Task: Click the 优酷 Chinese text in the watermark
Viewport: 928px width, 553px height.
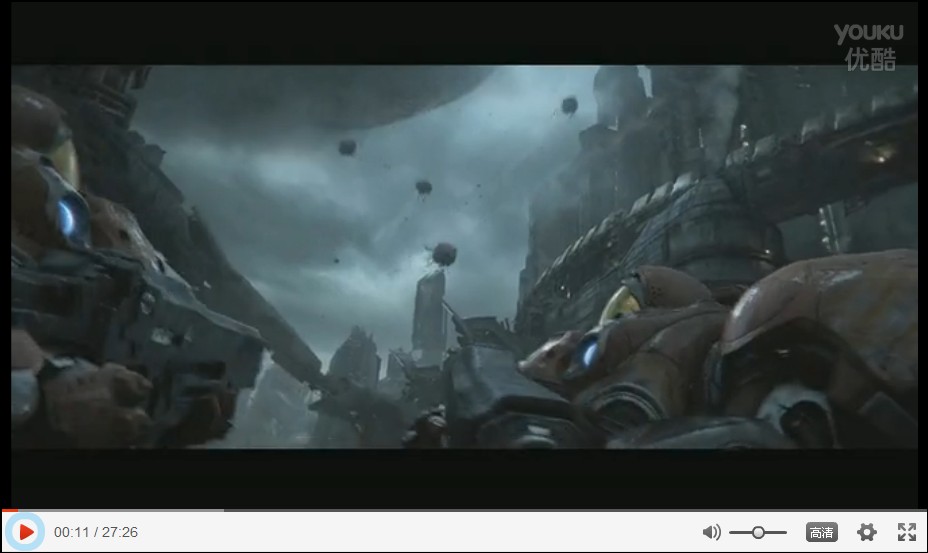Action: click(x=869, y=59)
